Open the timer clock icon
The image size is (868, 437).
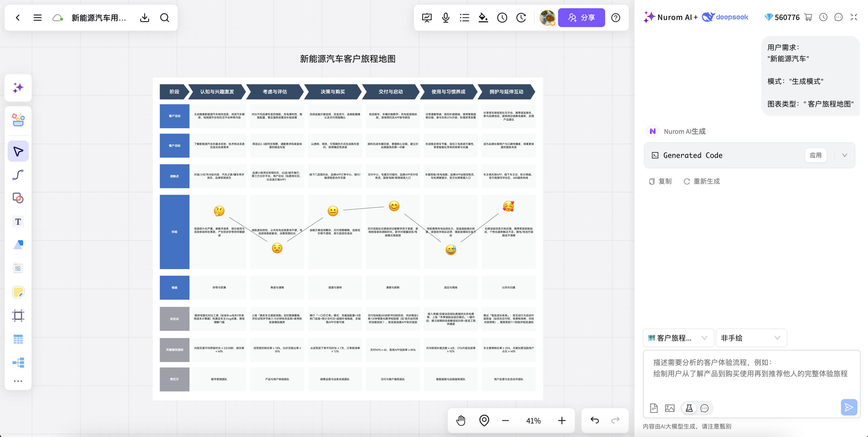coord(502,18)
